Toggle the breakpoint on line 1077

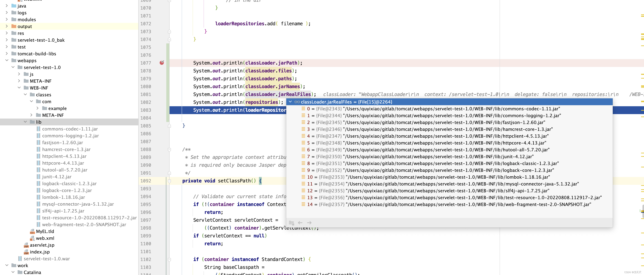tap(162, 63)
